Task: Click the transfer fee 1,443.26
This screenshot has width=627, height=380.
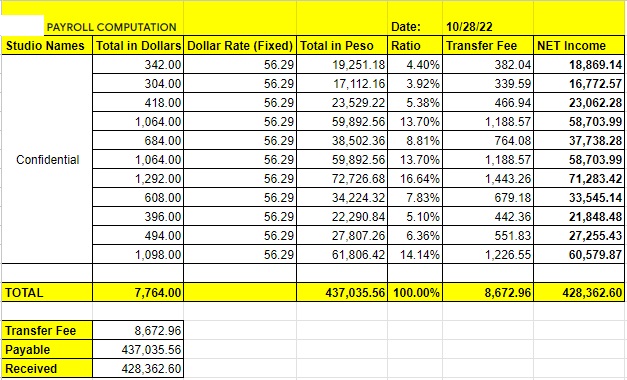Action: click(488, 178)
